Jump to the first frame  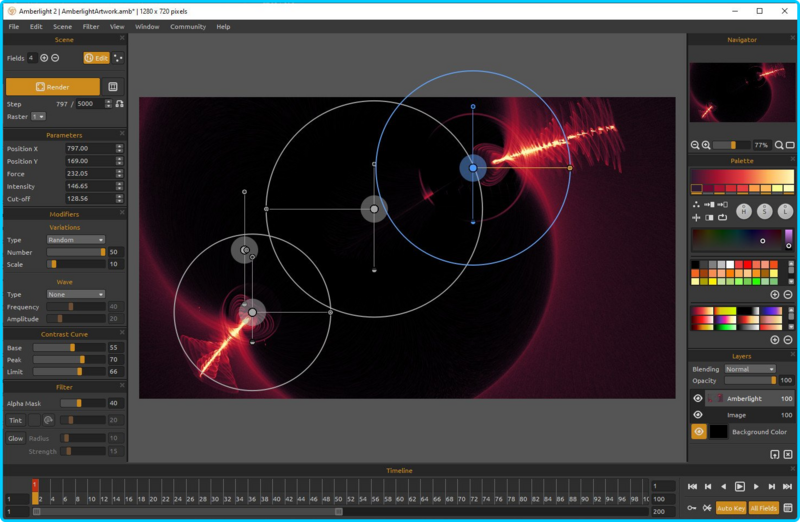(692, 486)
